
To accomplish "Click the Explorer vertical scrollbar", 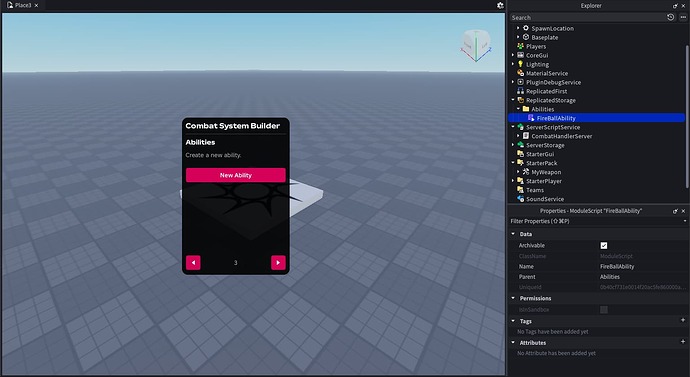I will (687, 117).
